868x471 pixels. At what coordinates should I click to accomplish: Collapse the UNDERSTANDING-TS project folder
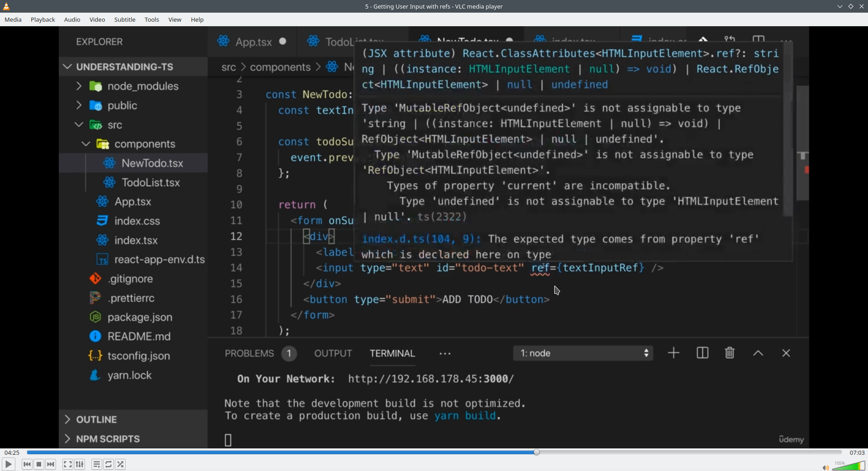(67, 66)
